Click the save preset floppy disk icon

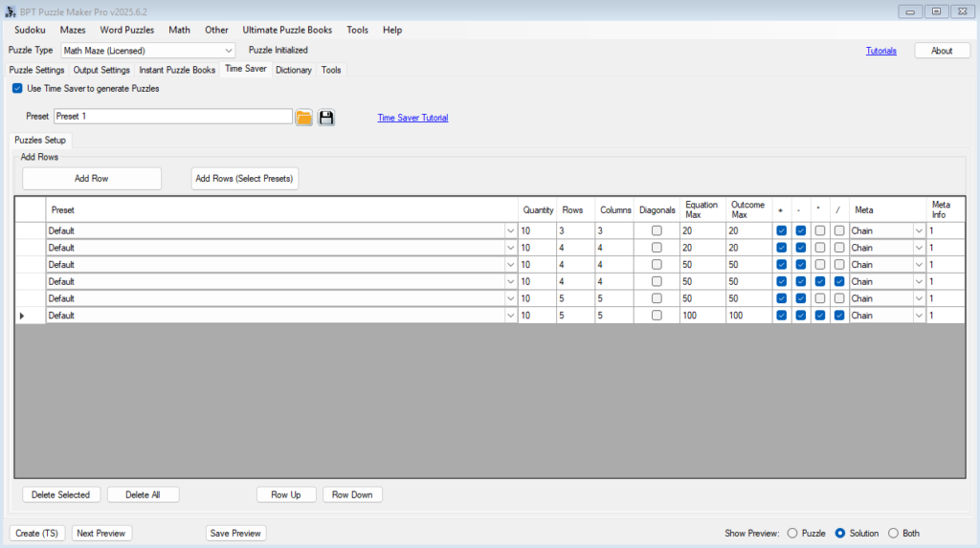(x=326, y=118)
